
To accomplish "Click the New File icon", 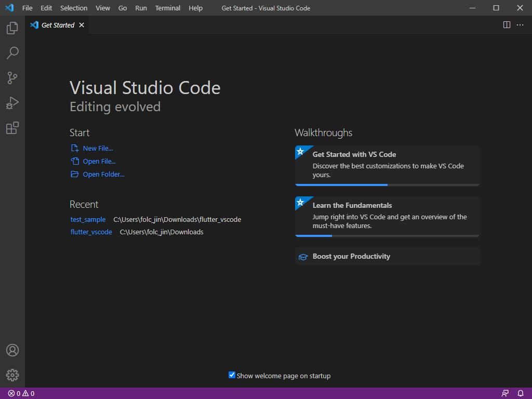I will (x=75, y=148).
